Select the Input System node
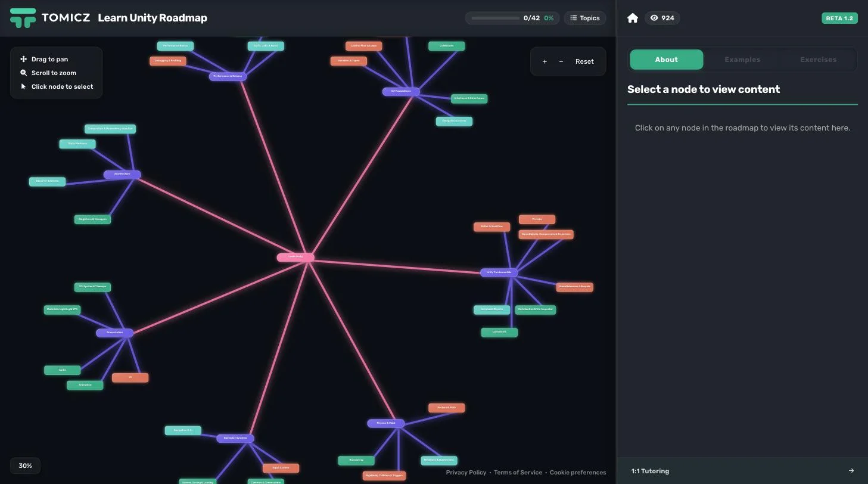868x484 pixels. [281, 468]
